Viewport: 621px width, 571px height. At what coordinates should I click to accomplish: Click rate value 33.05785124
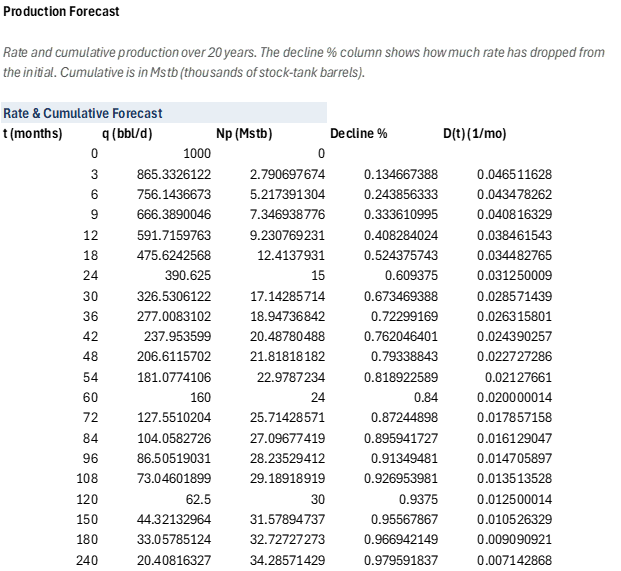(x=174, y=540)
